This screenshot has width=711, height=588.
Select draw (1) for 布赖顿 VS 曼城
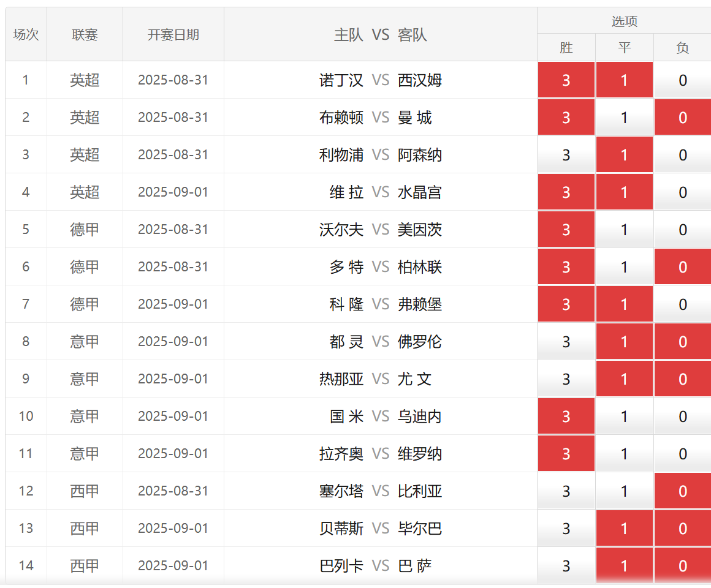(x=625, y=118)
